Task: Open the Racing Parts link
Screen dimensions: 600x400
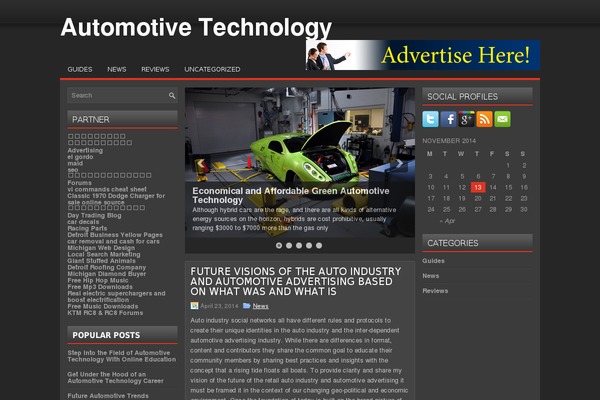Action: coord(87,229)
